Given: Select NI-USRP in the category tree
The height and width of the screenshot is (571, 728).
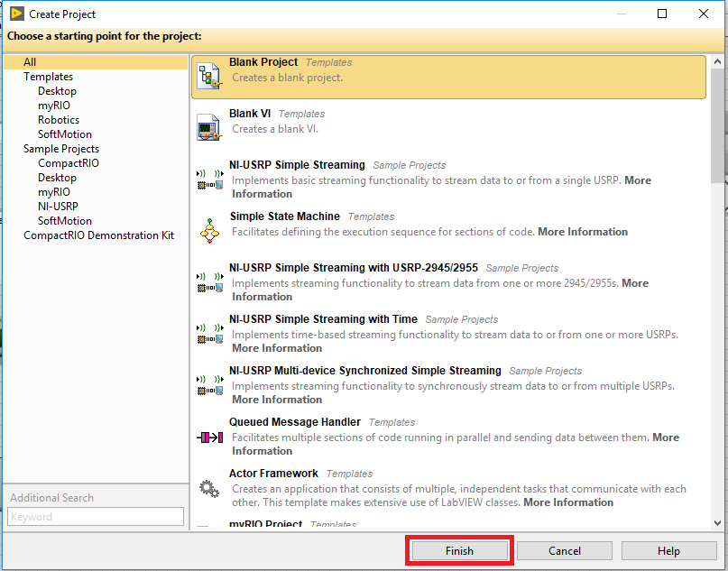Looking at the screenshot, I should 58,207.
